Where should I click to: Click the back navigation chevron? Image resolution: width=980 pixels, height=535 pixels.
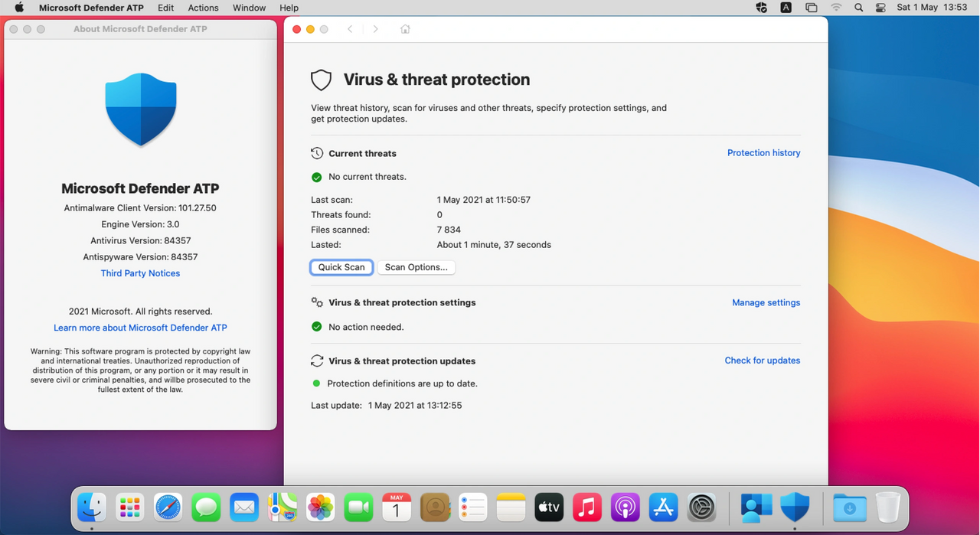350,29
